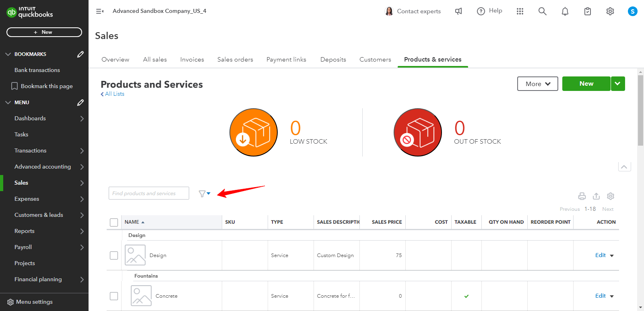Switch to the All sales tab

155,60
